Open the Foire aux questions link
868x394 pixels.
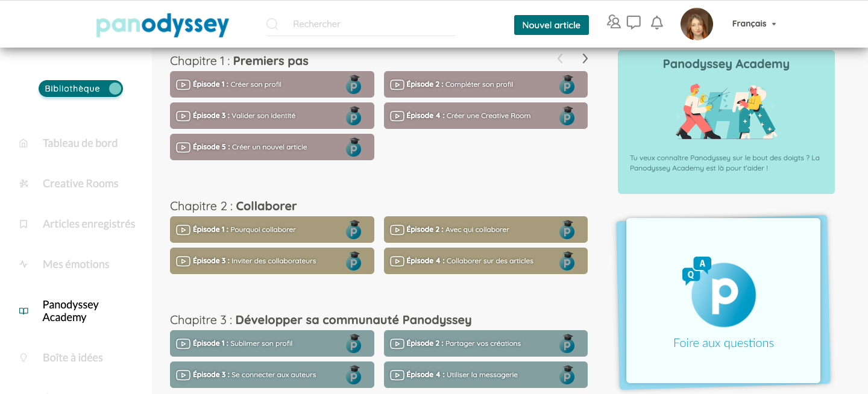tap(723, 343)
